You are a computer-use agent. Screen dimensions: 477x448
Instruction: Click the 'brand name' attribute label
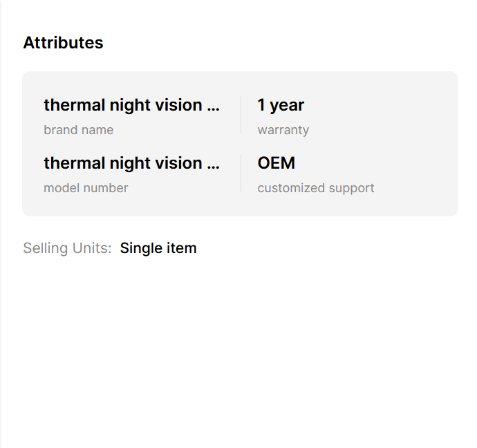(x=78, y=130)
